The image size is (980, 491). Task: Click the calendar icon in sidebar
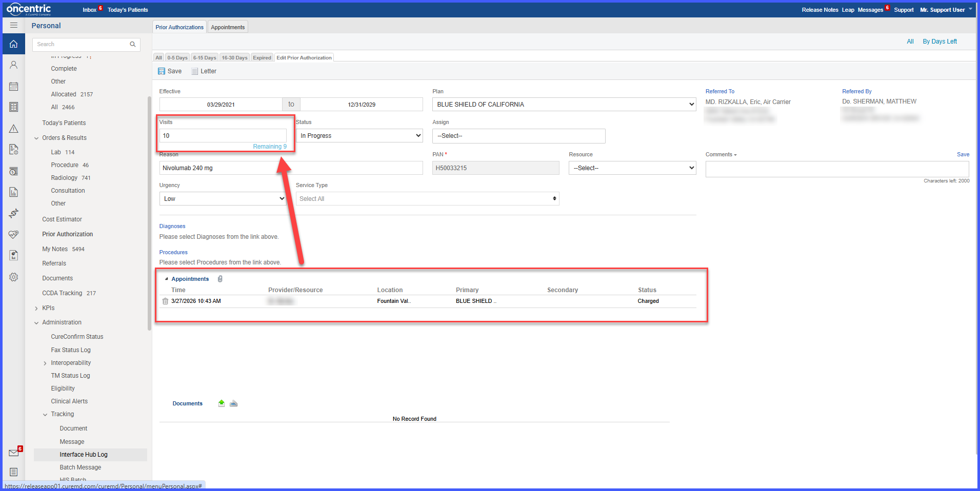tap(14, 86)
